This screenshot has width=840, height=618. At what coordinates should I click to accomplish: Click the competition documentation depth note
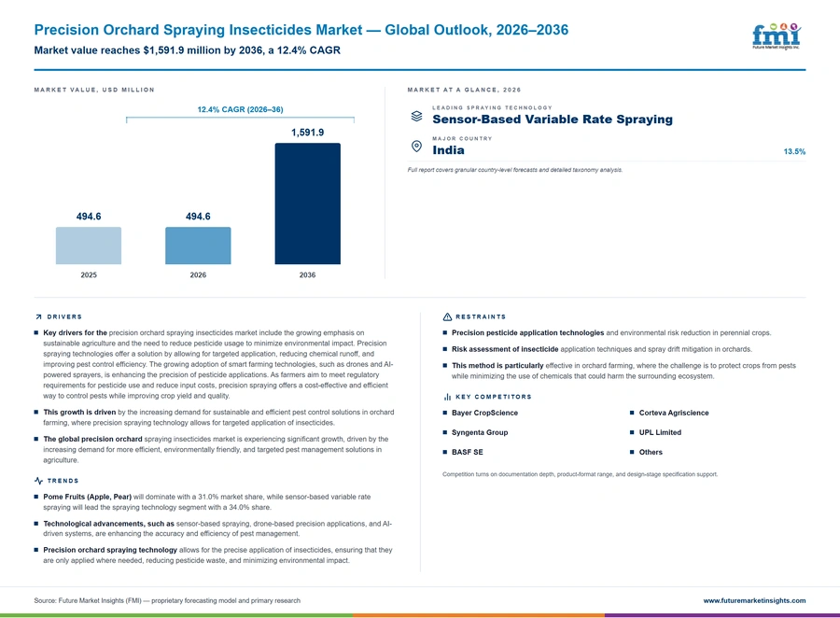coord(581,474)
